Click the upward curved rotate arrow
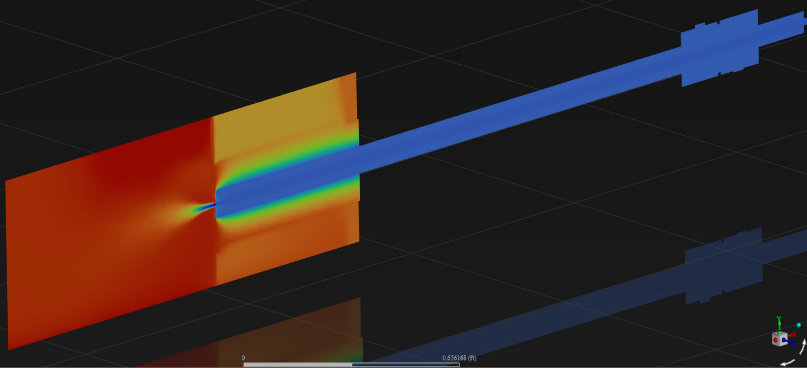Screen dimensions: 807x368 802,346
